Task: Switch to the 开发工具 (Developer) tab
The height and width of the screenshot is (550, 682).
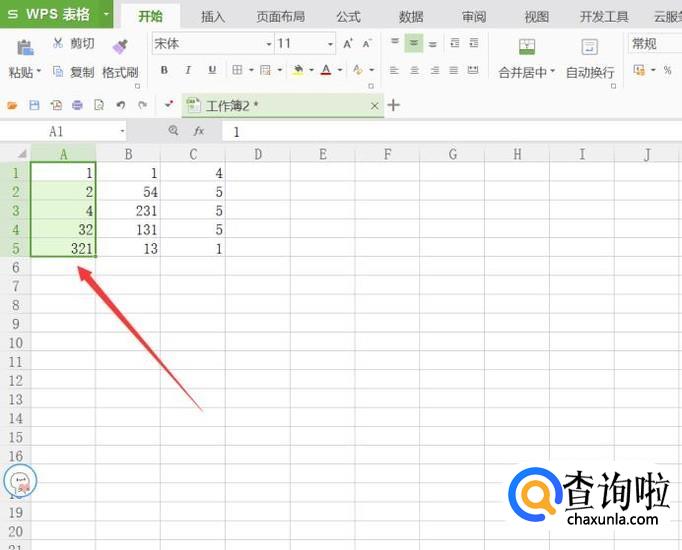Action: pos(604,17)
